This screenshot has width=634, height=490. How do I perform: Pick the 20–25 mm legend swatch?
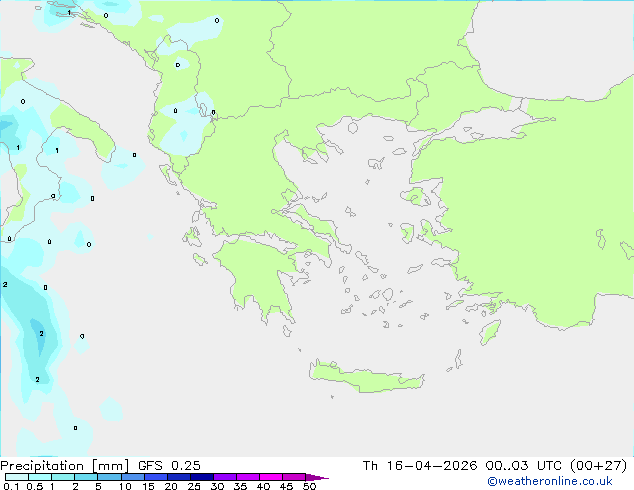(179, 477)
